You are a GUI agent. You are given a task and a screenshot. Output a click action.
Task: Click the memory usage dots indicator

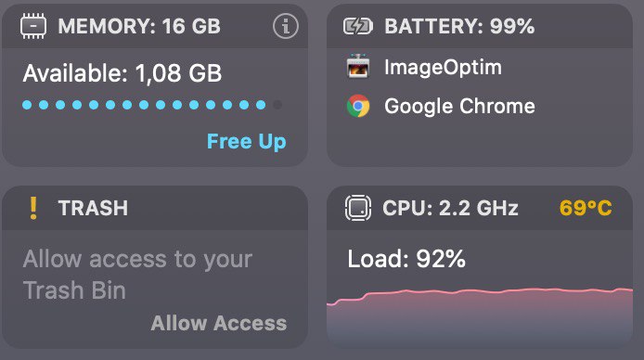[152, 105]
